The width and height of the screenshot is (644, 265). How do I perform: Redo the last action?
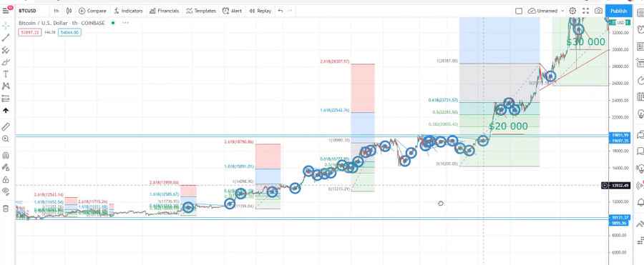pyautogui.click(x=290, y=11)
